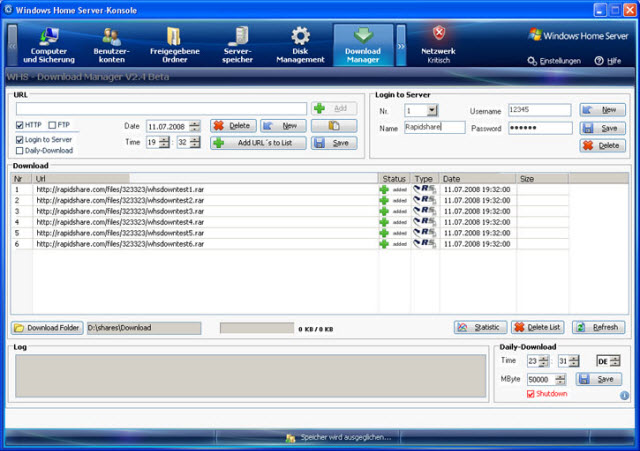
Task: Select row whsdowntest5.rar URL
Action: 120,233
